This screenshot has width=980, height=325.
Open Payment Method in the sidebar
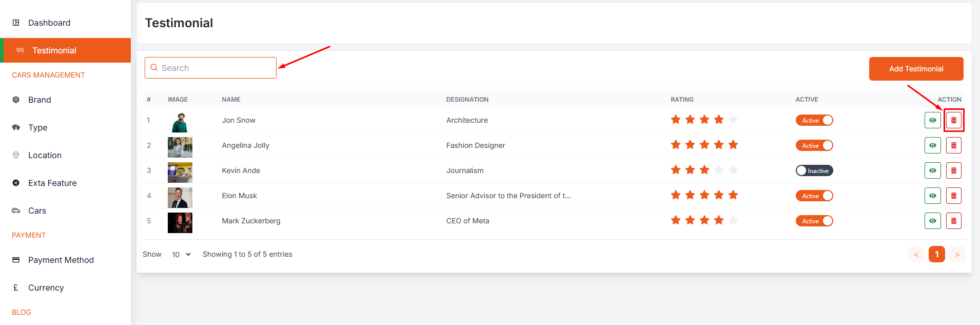click(x=61, y=260)
